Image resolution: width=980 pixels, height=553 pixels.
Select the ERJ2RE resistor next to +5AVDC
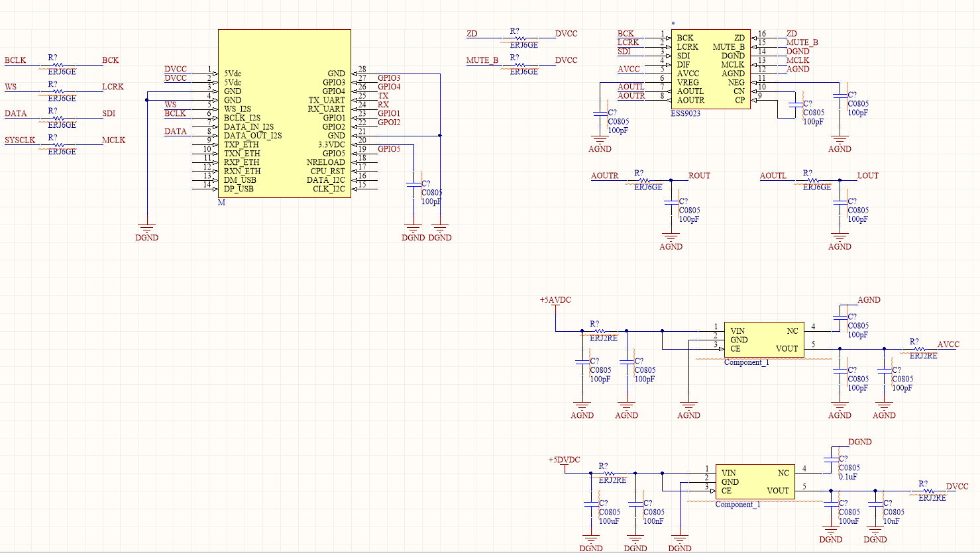pyautogui.click(x=600, y=331)
